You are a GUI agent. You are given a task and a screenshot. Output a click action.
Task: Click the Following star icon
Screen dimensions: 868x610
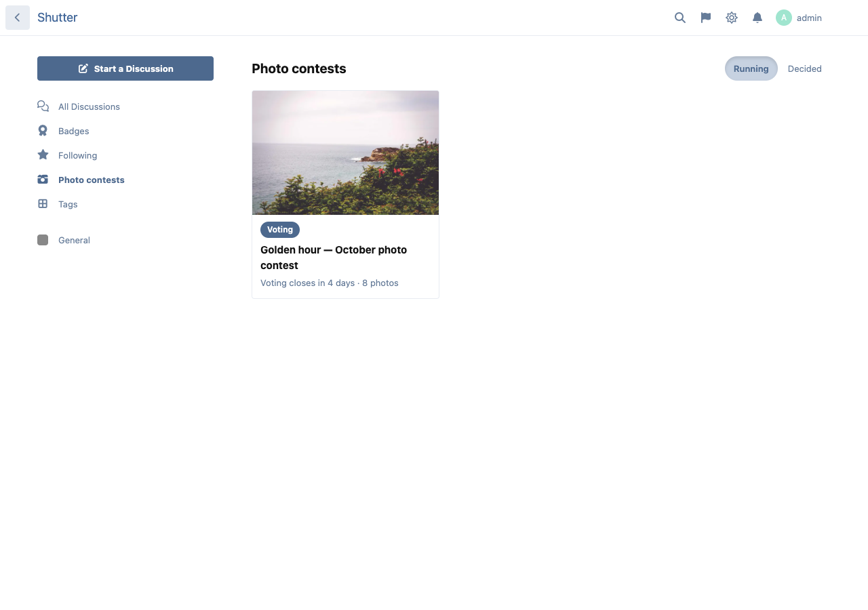click(43, 155)
